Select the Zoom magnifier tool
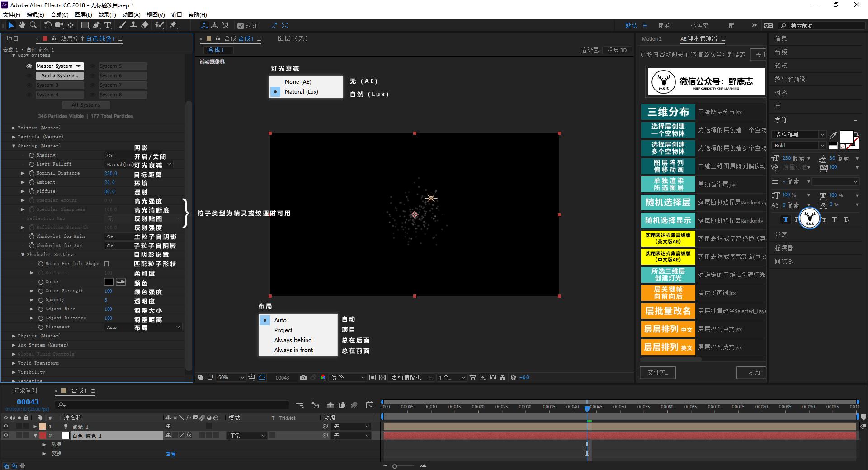This screenshot has width=868, height=470. tap(33, 25)
